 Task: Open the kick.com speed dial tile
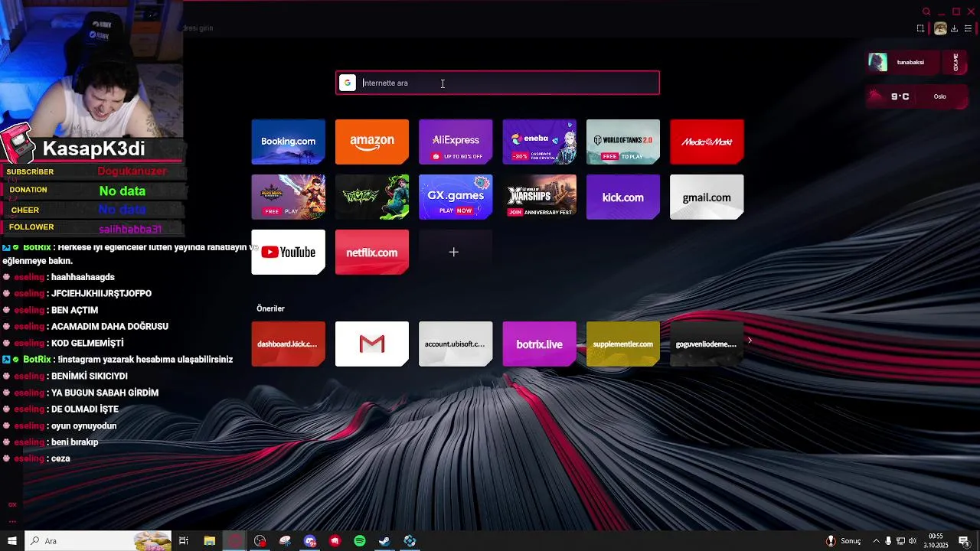(x=622, y=197)
